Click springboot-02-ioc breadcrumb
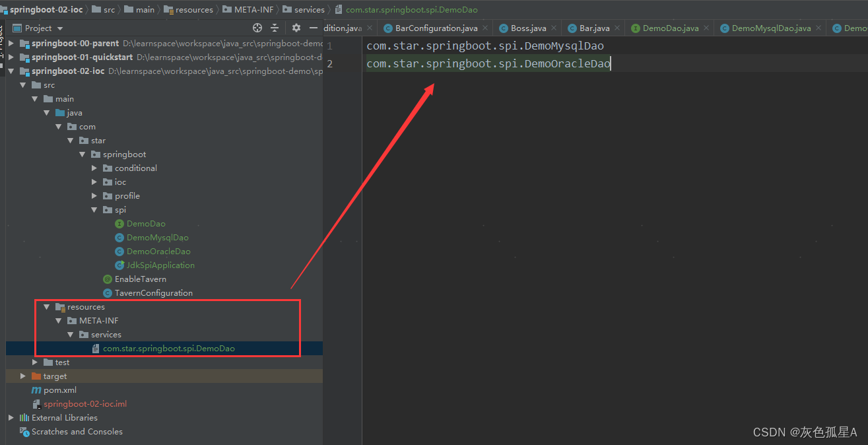 tap(42, 9)
